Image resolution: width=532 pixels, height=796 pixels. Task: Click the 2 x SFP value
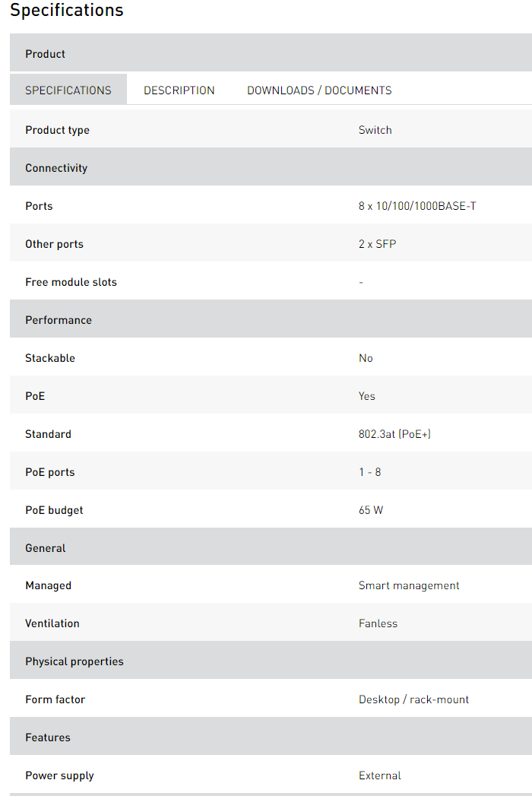378,244
